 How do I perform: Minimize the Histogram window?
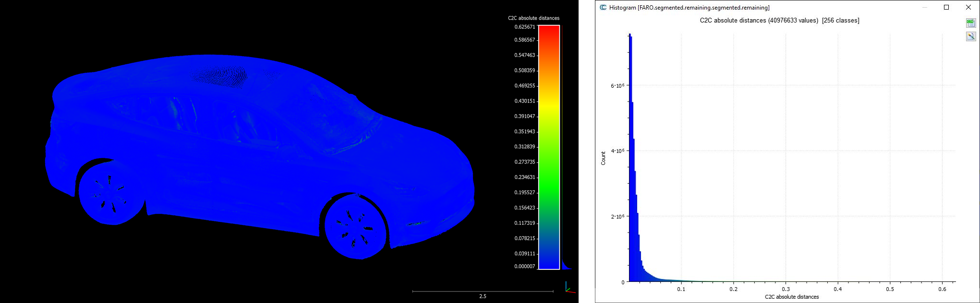(925, 7)
